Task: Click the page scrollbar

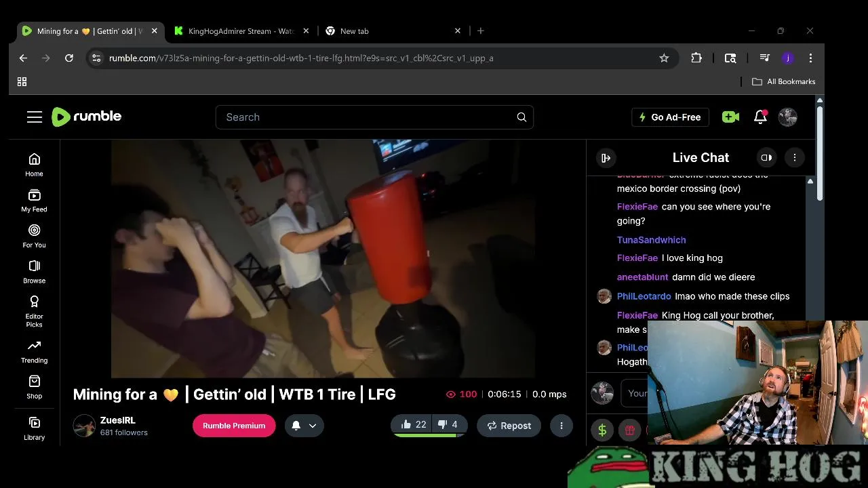Action: tap(819, 152)
